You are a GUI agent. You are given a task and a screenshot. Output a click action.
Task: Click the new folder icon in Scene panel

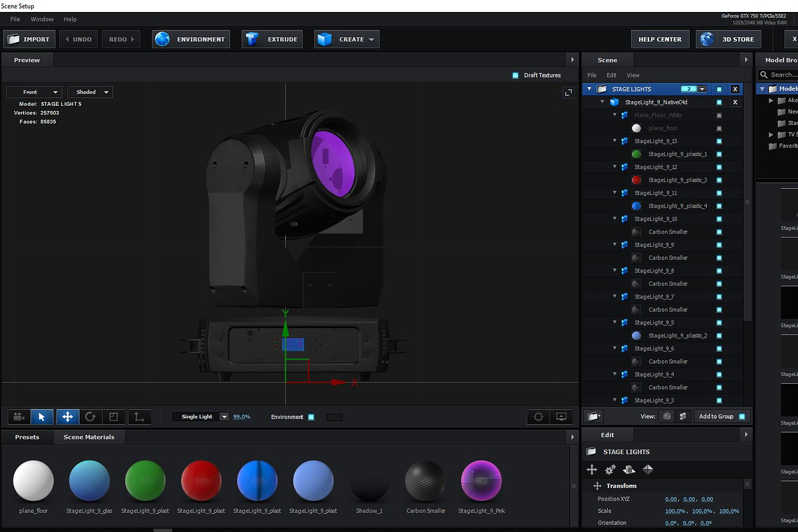tap(594, 416)
